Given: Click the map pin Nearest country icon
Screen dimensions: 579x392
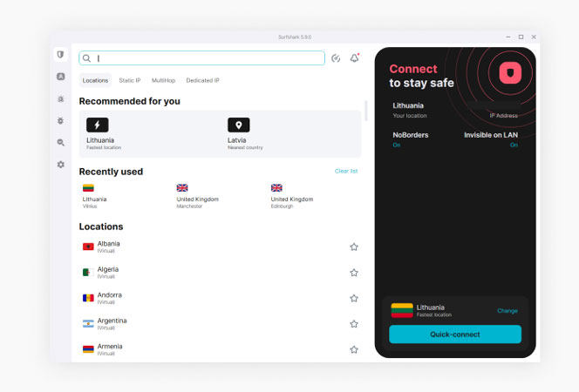Looking at the screenshot, I should [239, 125].
